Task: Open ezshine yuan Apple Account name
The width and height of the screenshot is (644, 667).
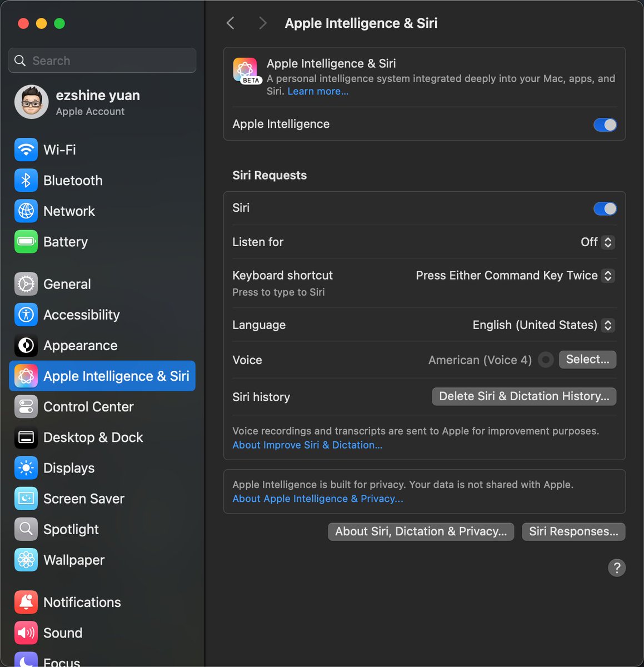Action: point(98,95)
